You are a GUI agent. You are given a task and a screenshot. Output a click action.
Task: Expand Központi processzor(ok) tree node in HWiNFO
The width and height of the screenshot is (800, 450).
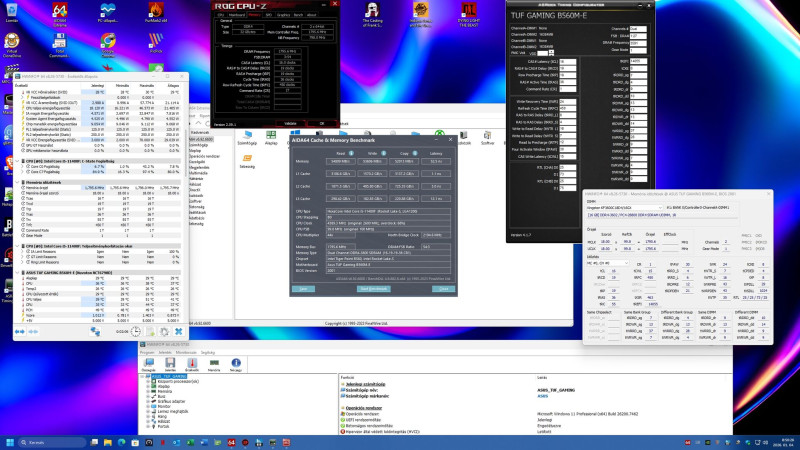click(x=148, y=381)
